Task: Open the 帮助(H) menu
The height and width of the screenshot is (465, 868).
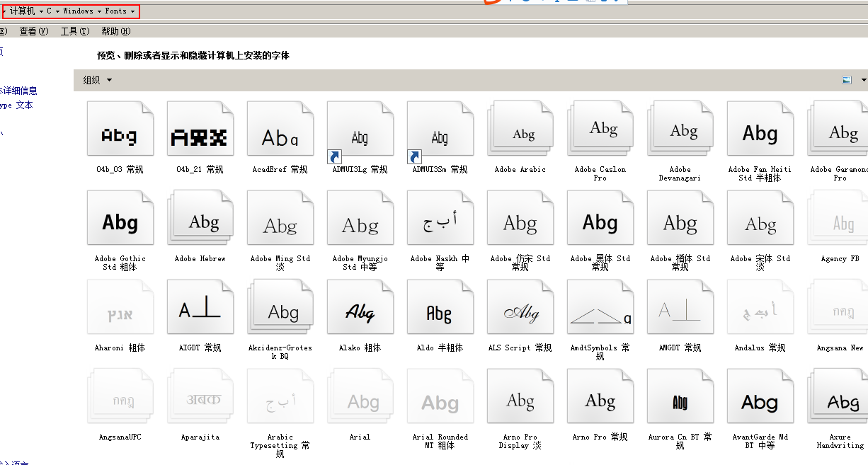Action: 116,31
